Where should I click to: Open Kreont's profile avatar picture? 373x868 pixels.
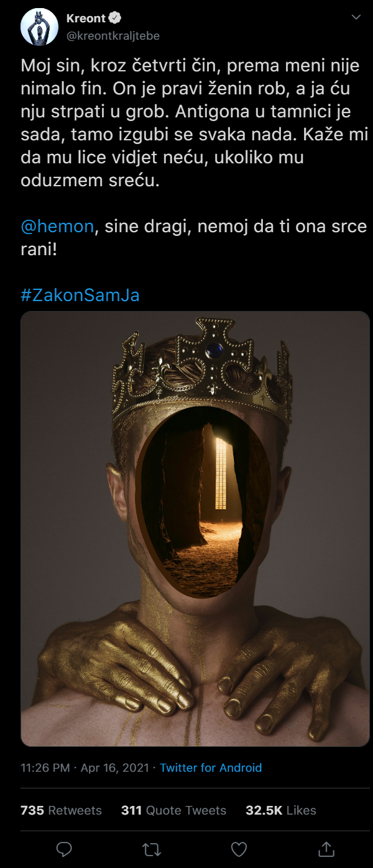tap(40, 27)
